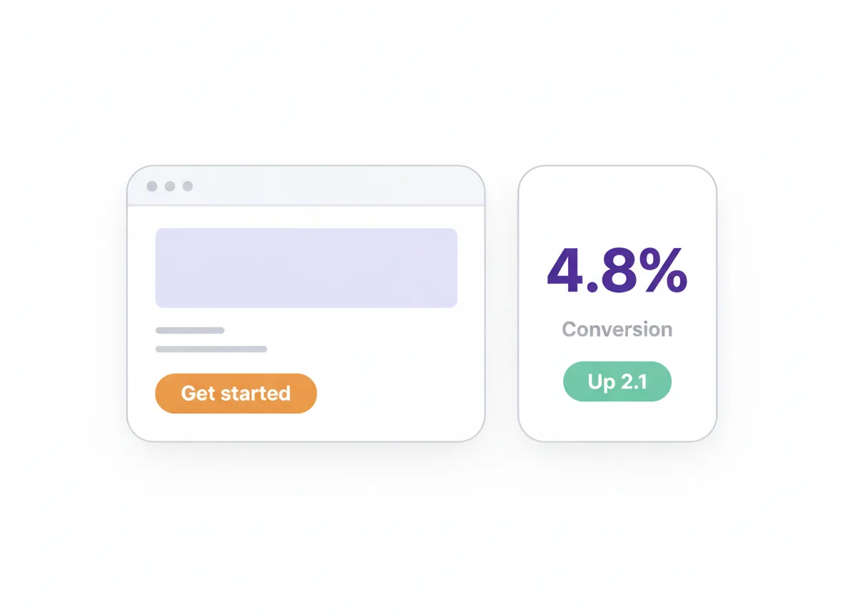Screen dimensions: 844x616
Task: Click empty space right of Get started button
Action: (398, 394)
